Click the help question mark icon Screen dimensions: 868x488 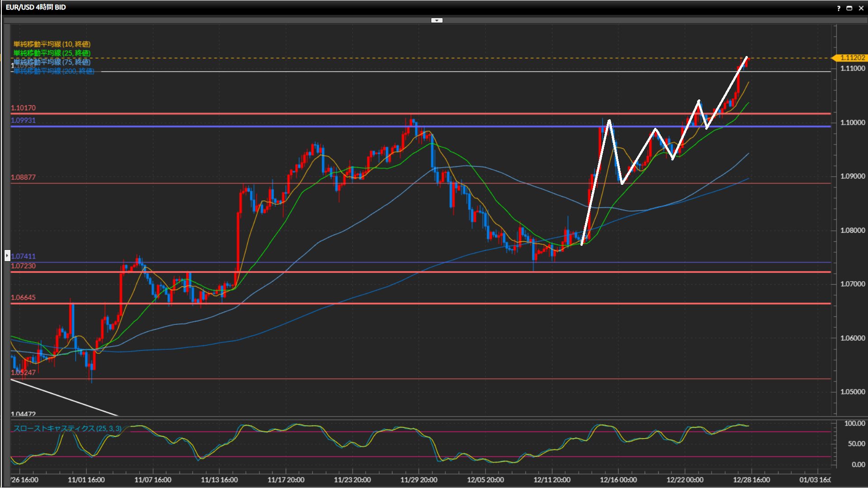click(x=839, y=8)
